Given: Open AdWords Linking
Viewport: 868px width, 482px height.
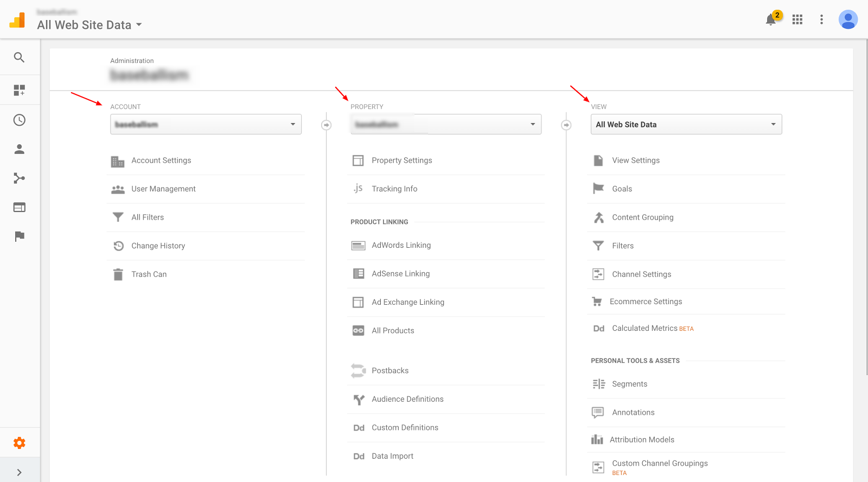Looking at the screenshot, I should coord(401,245).
